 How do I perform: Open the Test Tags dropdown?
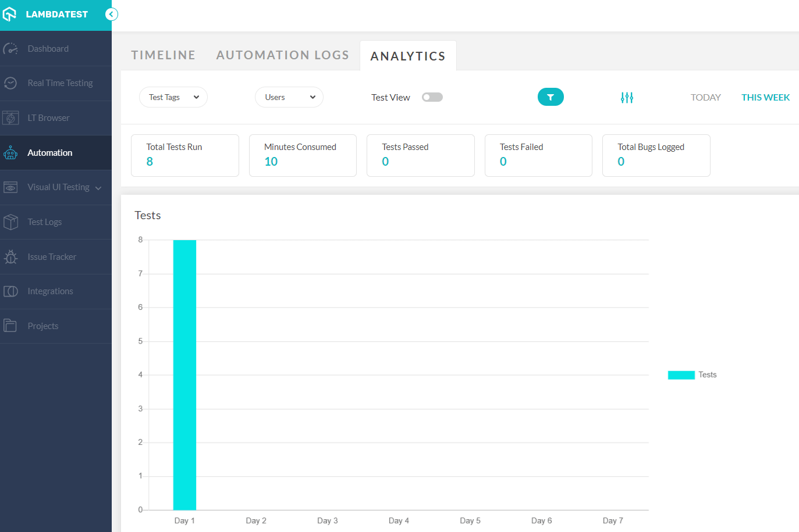(173, 97)
